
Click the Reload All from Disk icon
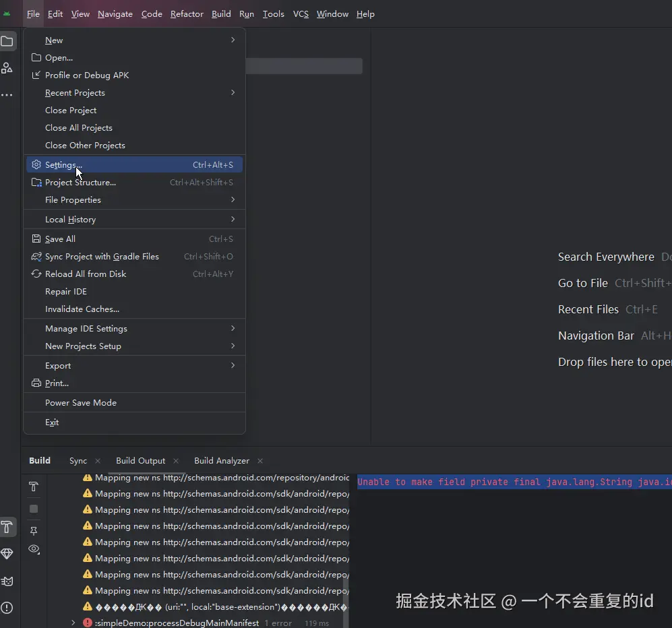coord(36,274)
